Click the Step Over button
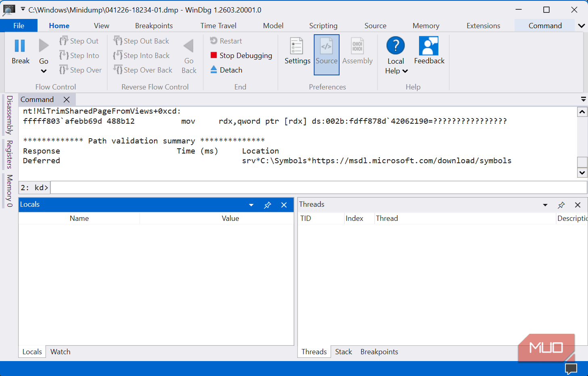This screenshot has height=376, width=588. 80,70
